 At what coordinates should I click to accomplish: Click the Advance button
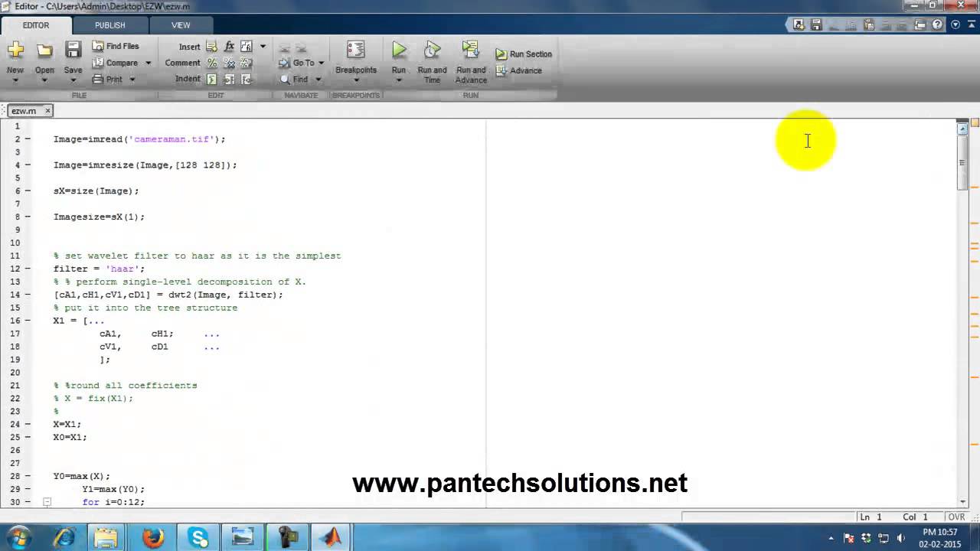pyautogui.click(x=519, y=70)
